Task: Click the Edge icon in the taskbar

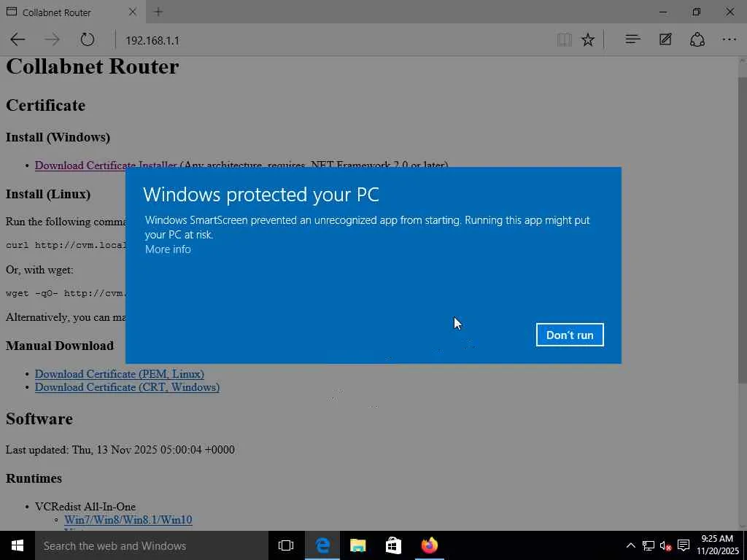Action: tap(322, 545)
